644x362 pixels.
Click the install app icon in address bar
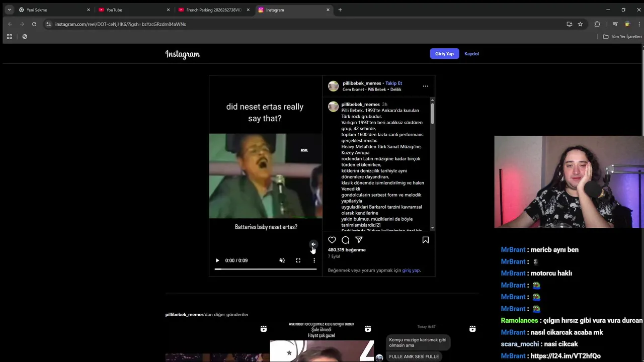(569, 24)
